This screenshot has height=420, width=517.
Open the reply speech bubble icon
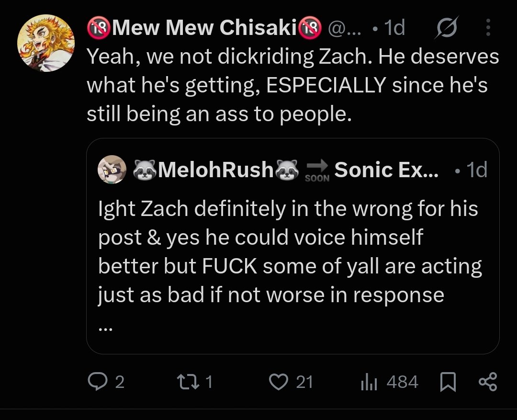tap(98, 381)
